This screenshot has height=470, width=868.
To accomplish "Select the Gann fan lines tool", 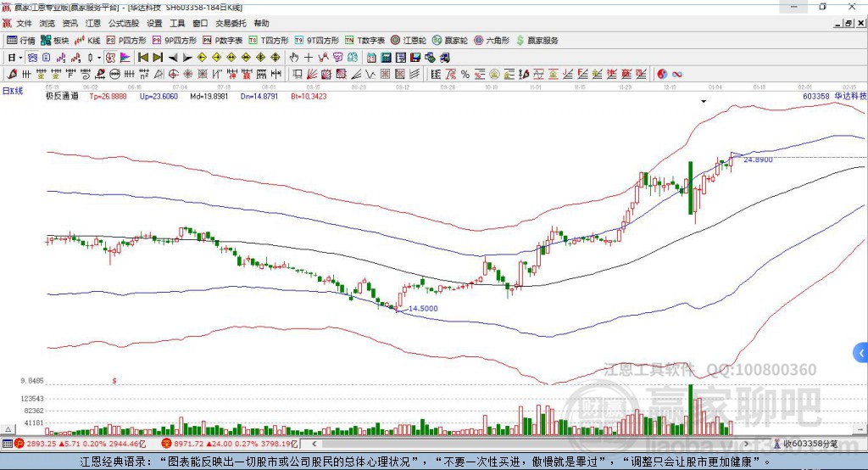I will (312, 75).
